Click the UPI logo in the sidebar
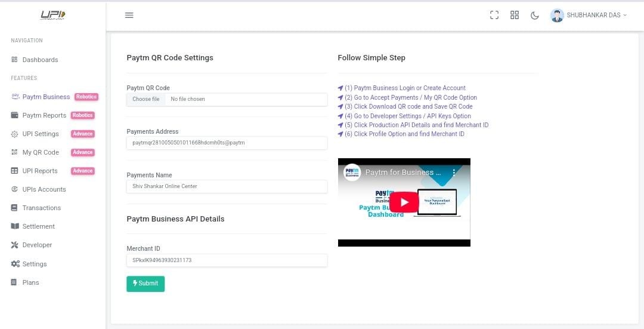Image resolution: width=644 pixels, height=329 pixels. 52,15
